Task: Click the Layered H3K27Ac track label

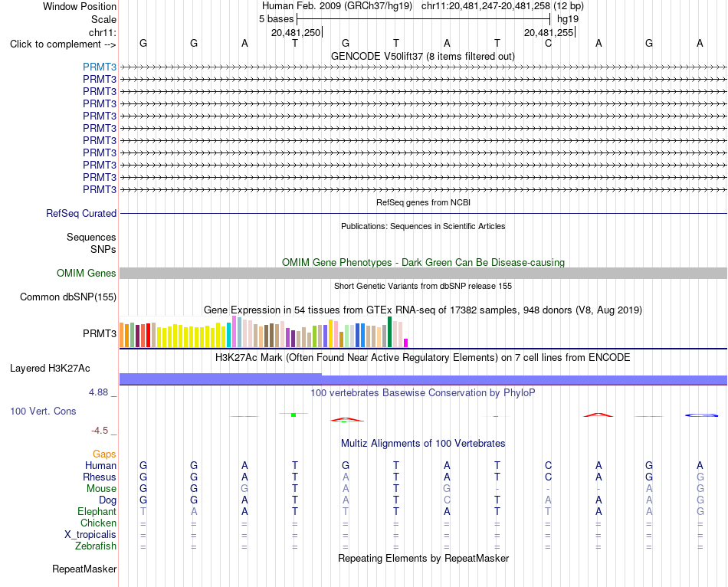Action: [50, 369]
